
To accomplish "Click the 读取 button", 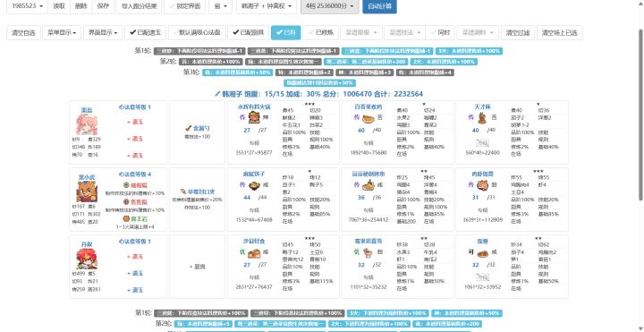I will click(59, 6).
